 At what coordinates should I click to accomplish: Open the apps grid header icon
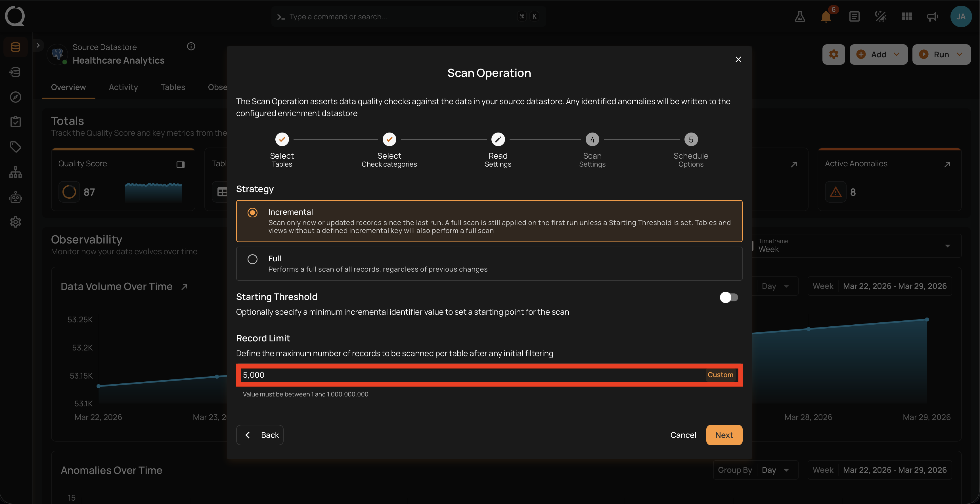point(907,16)
